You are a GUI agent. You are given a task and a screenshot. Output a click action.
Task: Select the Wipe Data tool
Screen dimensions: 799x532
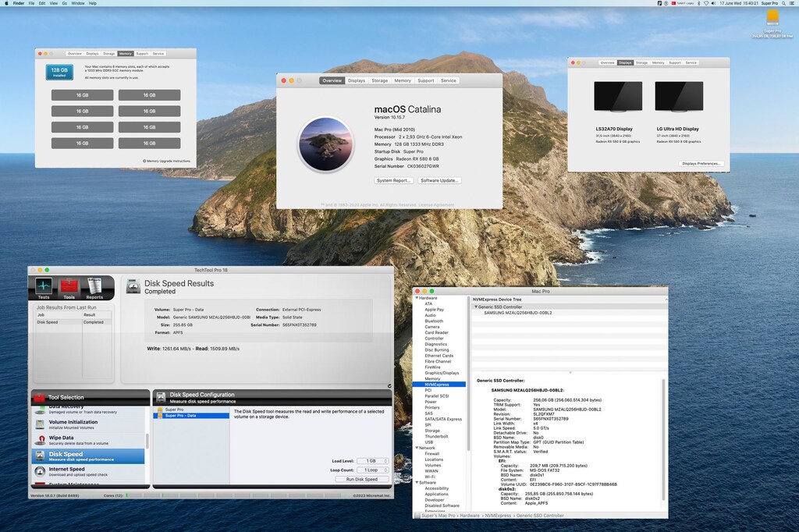89,440
